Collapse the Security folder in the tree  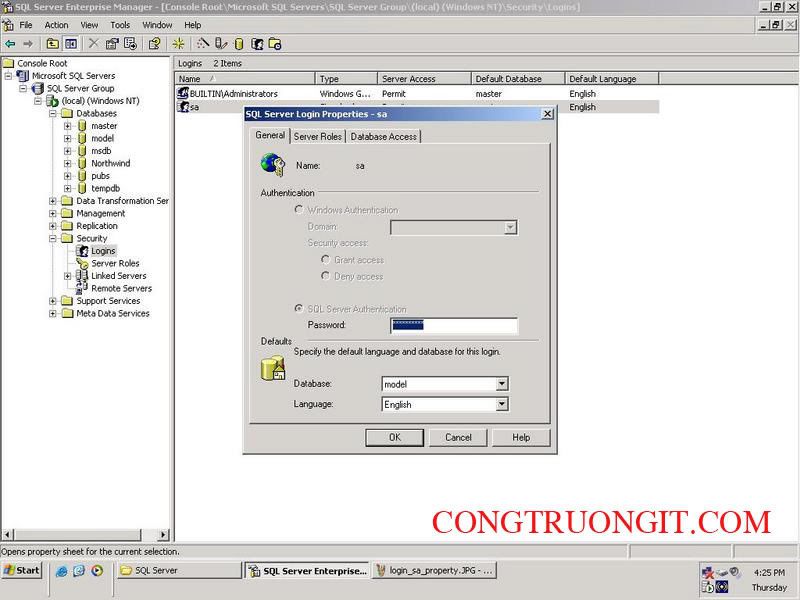pos(53,238)
